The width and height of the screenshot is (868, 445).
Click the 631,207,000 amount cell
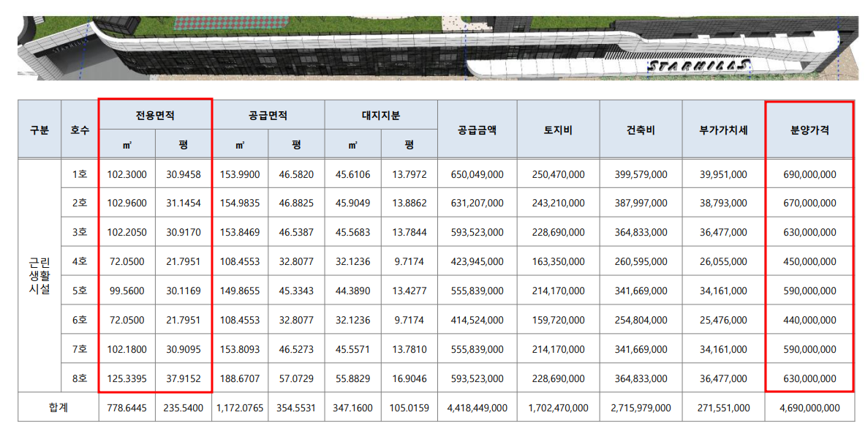coord(478,203)
